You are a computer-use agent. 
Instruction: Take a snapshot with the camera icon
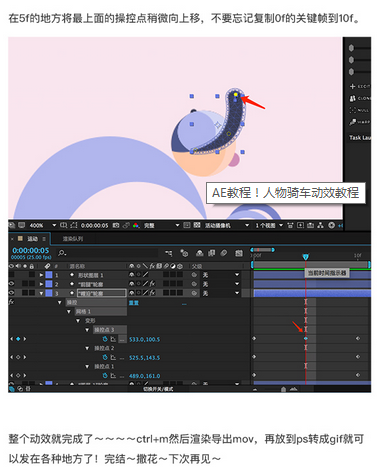pyautogui.click(x=116, y=225)
